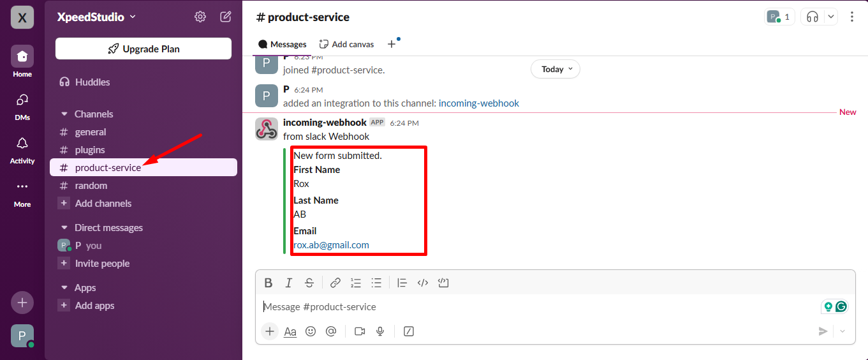The height and width of the screenshot is (360, 868).
Task: Record an audio clip microphone
Action: click(x=380, y=331)
